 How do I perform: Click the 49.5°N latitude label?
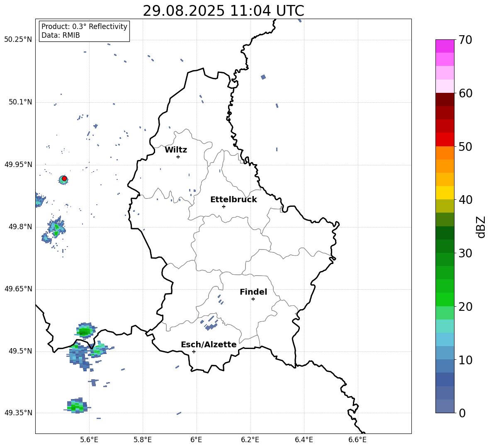(20, 351)
